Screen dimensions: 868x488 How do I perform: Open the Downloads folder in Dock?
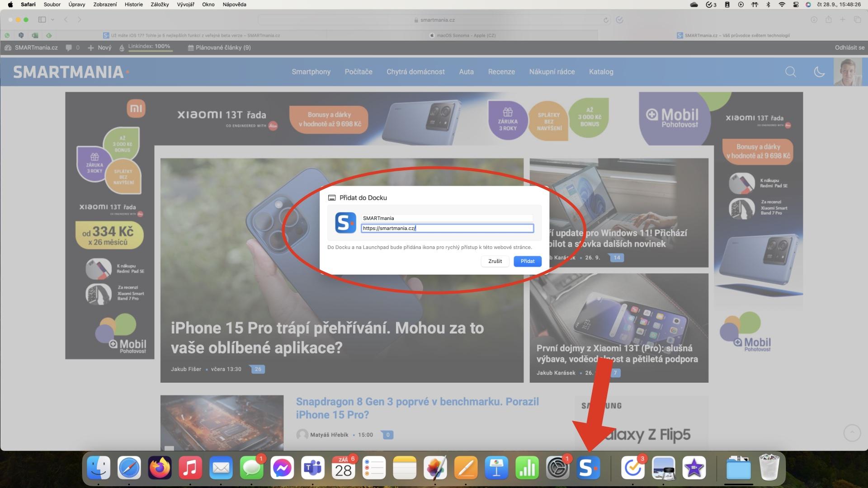point(739,468)
